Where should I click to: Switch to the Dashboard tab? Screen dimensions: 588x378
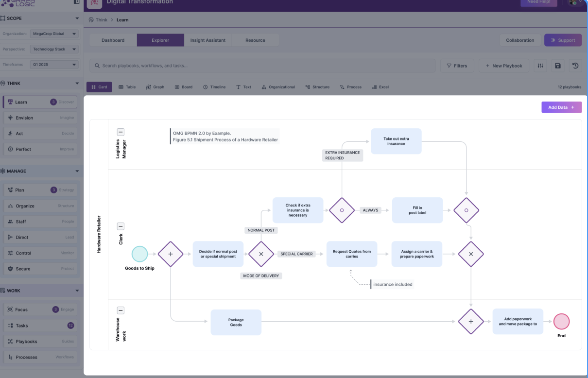113,40
